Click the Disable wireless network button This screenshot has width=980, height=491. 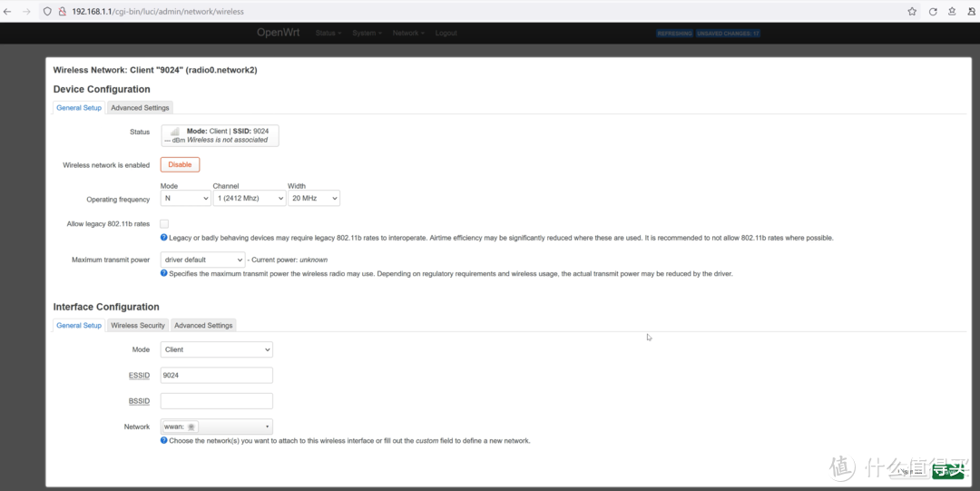coord(180,164)
